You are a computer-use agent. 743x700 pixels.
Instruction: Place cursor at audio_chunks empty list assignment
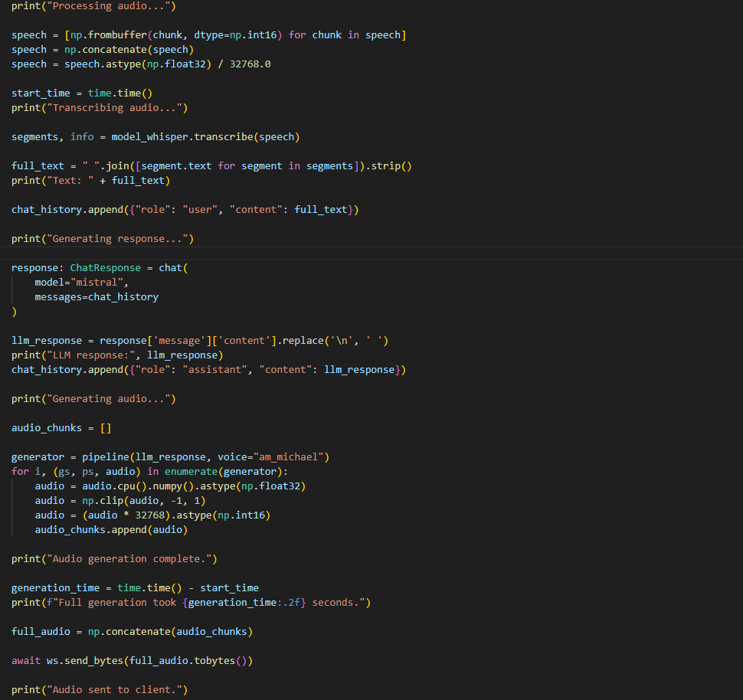click(x=61, y=428)
